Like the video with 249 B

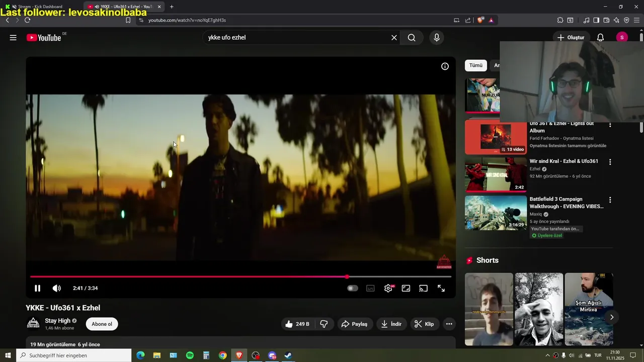297,324
